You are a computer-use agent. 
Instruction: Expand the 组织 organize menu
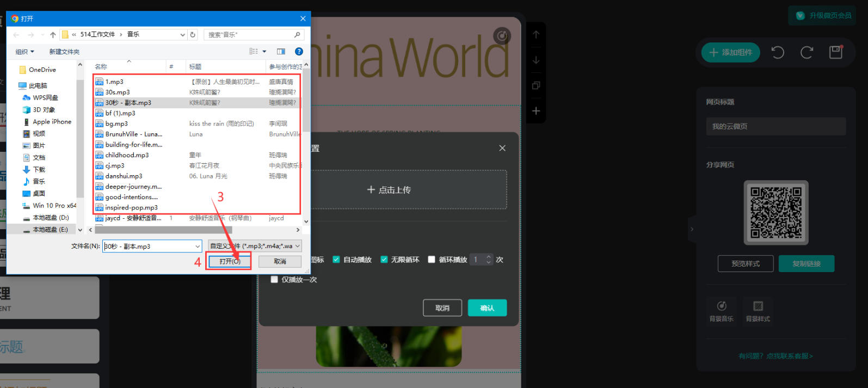[x=24, y=52]
